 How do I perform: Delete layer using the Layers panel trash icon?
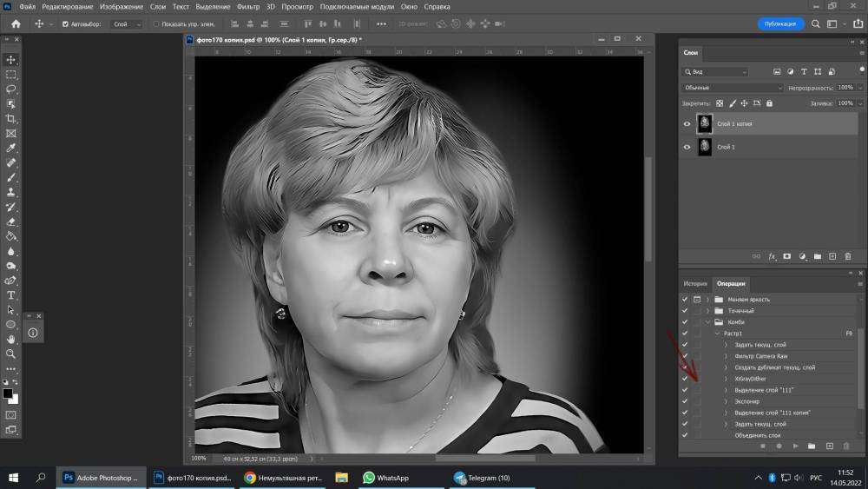tap(847, 256)
